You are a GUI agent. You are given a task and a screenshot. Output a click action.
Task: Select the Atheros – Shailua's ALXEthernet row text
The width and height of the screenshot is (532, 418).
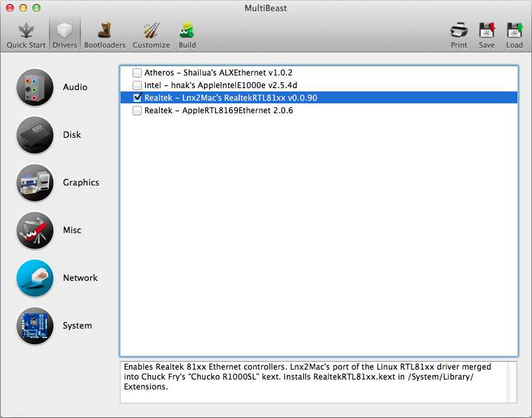tap(218, 73)
